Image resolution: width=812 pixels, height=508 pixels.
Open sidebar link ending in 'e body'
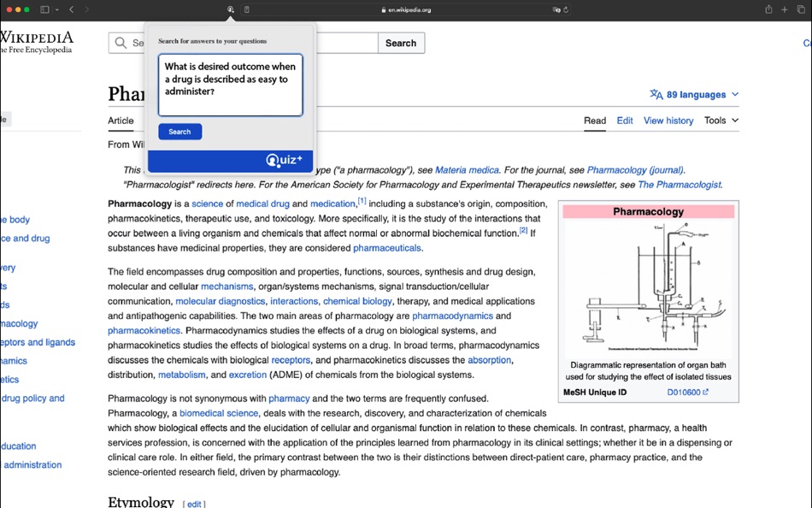(15, 219)
